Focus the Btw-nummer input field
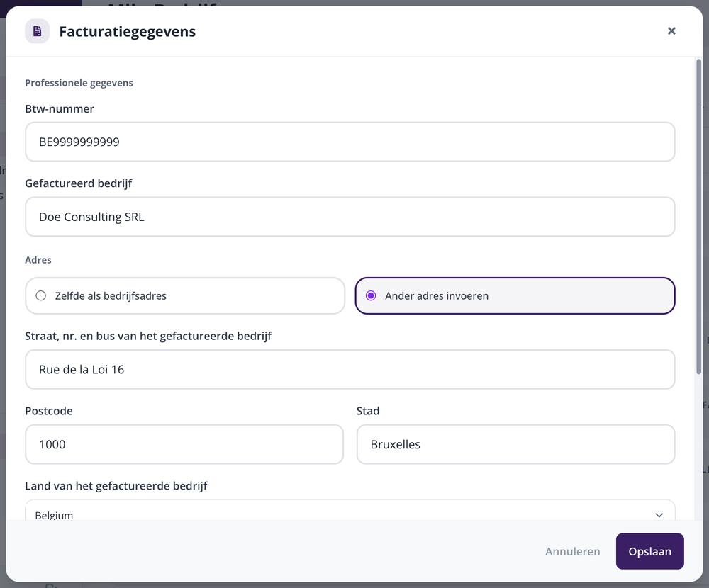Viewport: 709px width, 588px height. coord(350,142)
